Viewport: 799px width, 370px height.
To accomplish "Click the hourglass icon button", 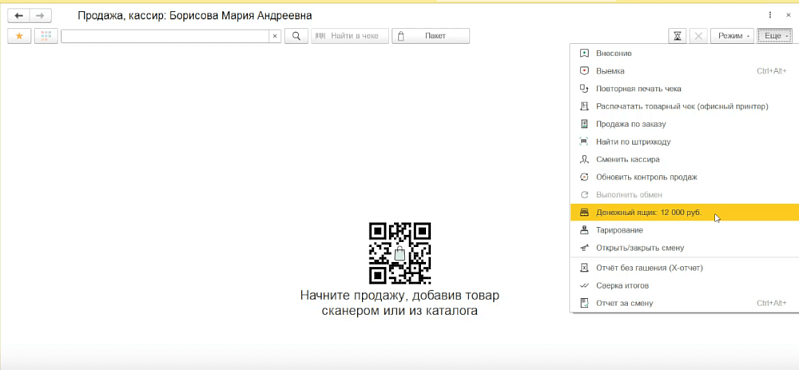I will click(677, 36).
